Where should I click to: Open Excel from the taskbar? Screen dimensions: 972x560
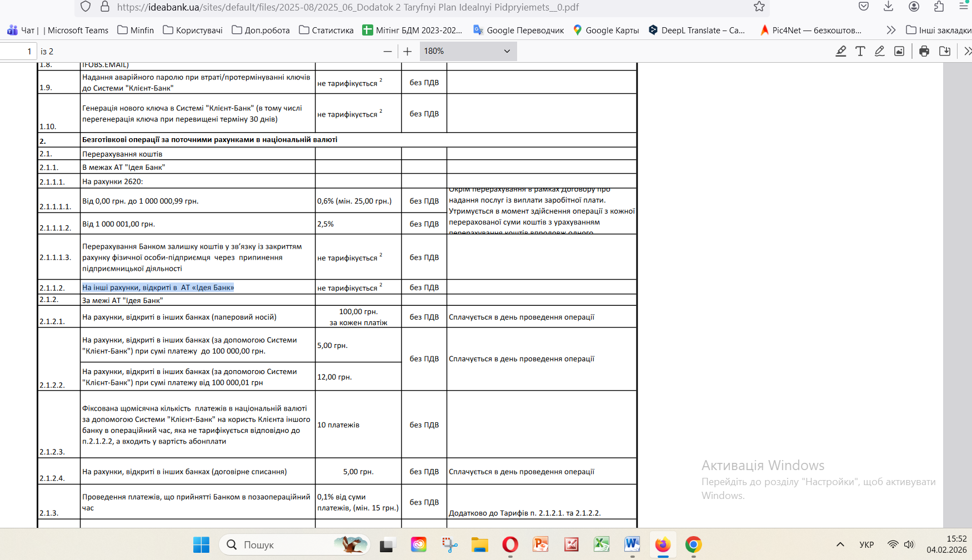click(602, 545)
